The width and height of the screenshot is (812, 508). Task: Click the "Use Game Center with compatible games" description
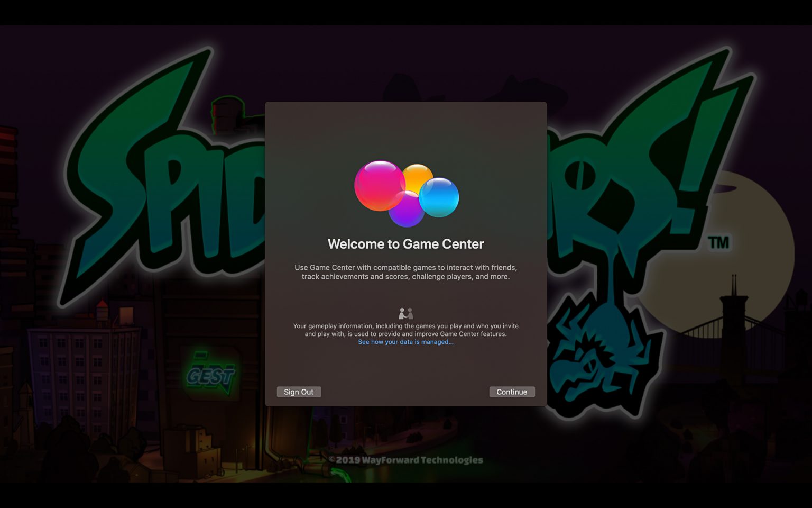tap(405, 272)
